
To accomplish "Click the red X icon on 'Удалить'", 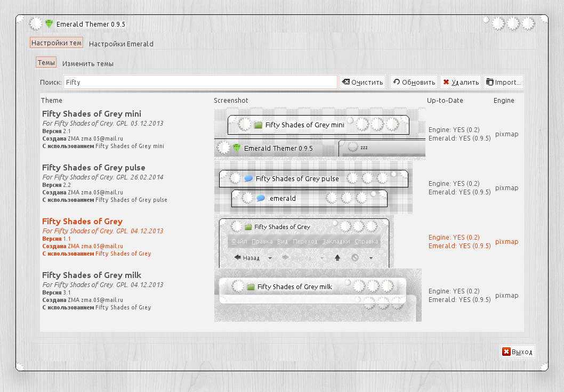I will click(x=446, y=82).
